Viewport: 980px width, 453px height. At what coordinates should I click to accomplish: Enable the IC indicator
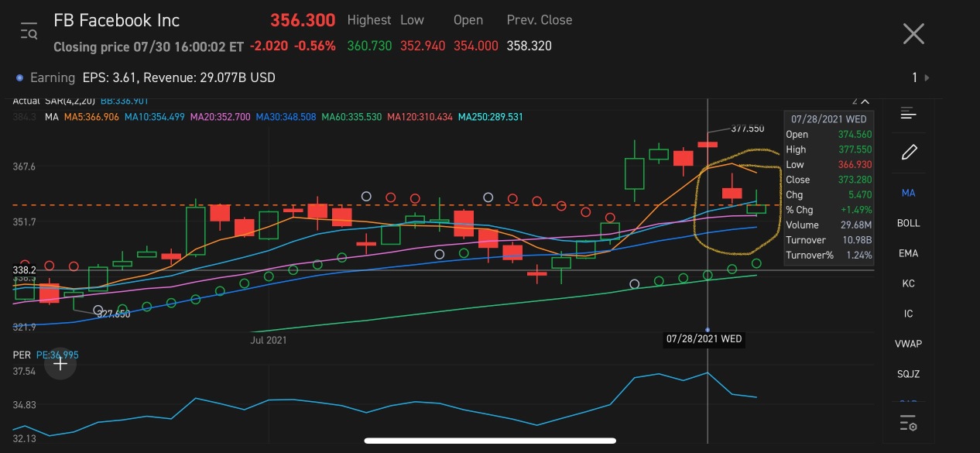[909, 314]
